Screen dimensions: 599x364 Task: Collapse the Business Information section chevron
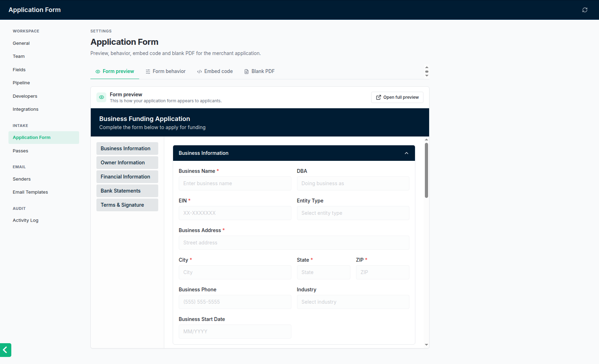407,153
